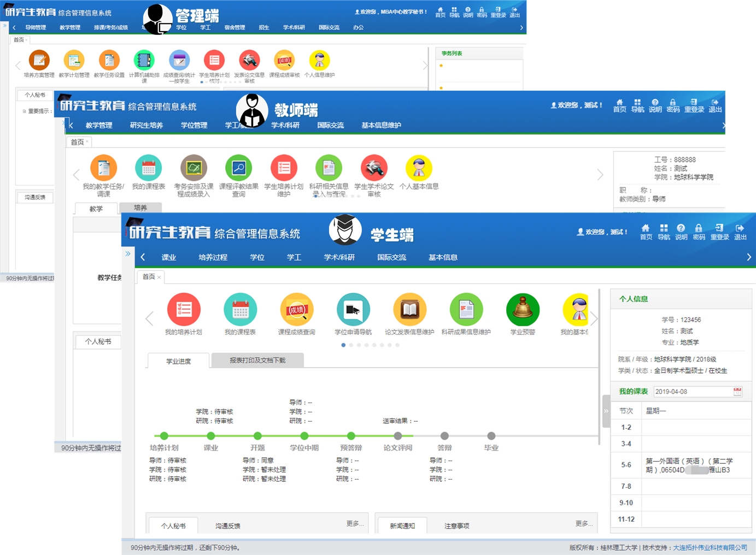
Task: Show next icons with student carousel right arrow
Action: point(594,318)
